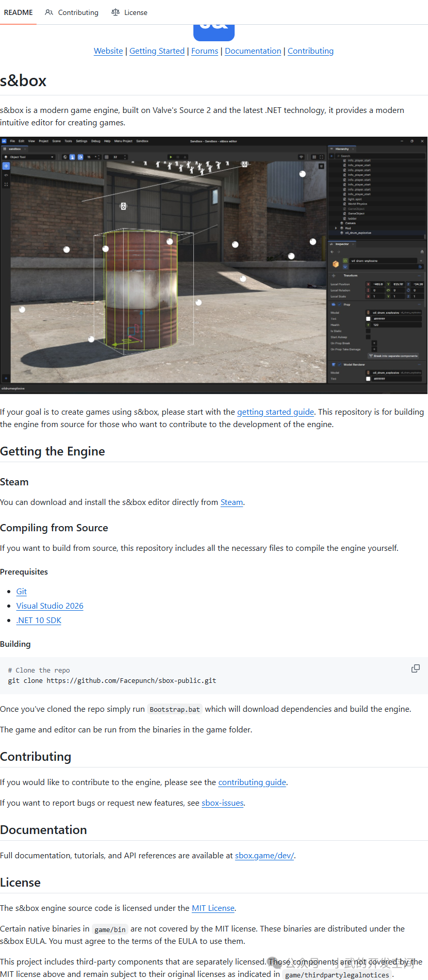Image resolution: width=428 pixels, height=980 pixels.
Task: Open the License tab with scales icon
Action: 129,12
